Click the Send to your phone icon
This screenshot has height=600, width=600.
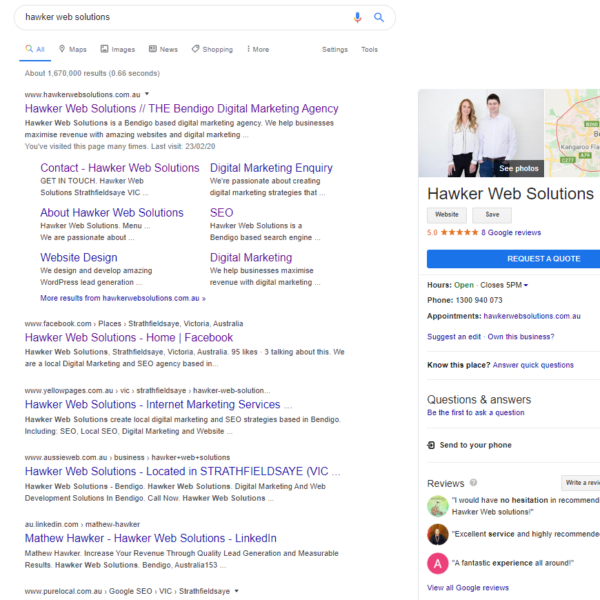pyautogui.click(x=431, y=445)
